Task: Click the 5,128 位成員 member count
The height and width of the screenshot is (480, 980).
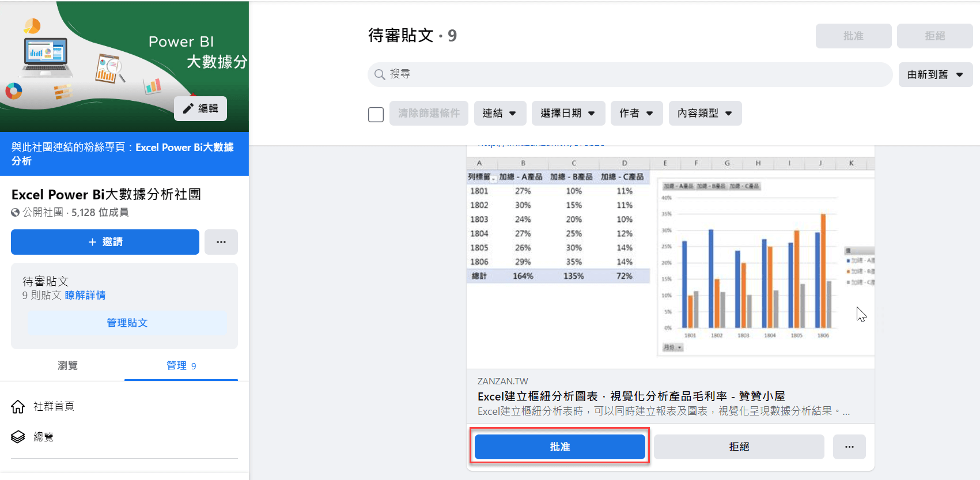Action: pos(100,212)
